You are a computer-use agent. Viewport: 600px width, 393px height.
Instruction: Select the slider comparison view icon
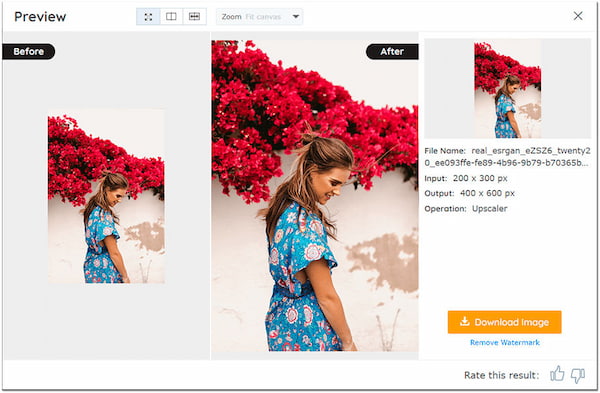click(x=194, y=17)
